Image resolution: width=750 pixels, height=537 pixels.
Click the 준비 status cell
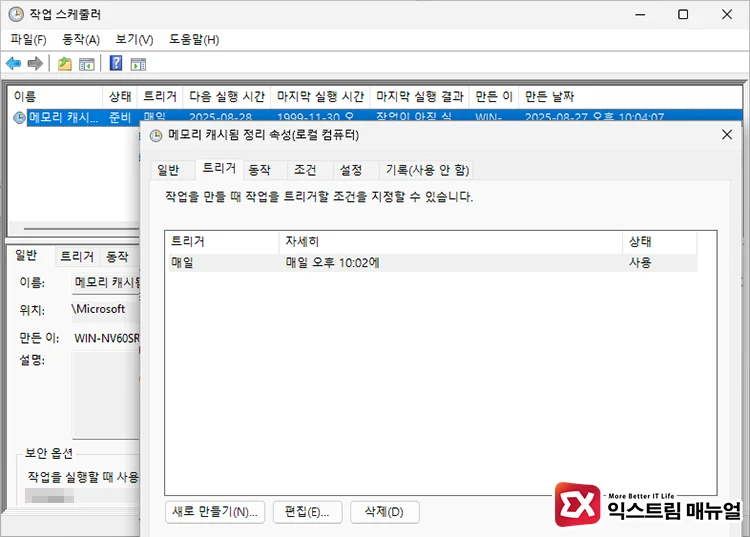120,117
